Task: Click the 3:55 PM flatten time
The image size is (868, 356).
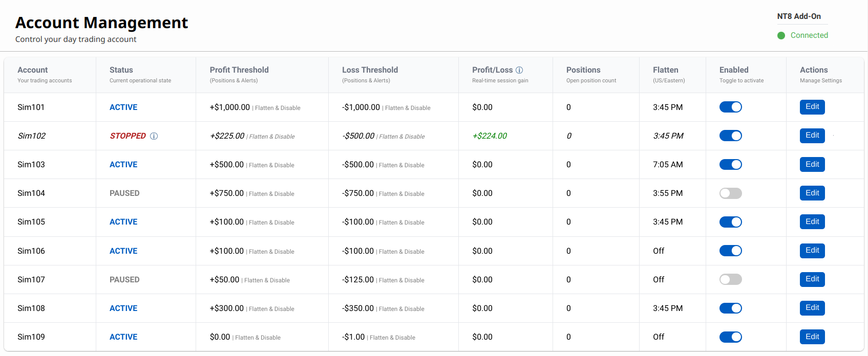Action: [668, 193]
